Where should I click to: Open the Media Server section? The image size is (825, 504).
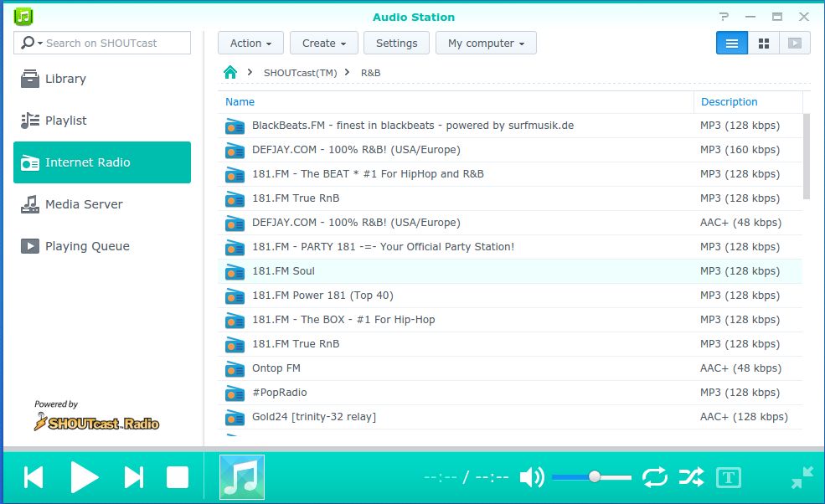pos(102,204)
